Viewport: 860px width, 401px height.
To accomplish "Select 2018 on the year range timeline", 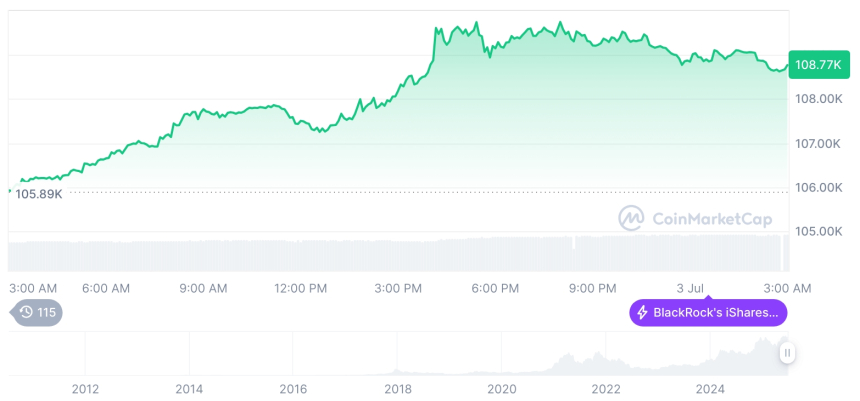I will pyautogui.click(x=397, y=388).
